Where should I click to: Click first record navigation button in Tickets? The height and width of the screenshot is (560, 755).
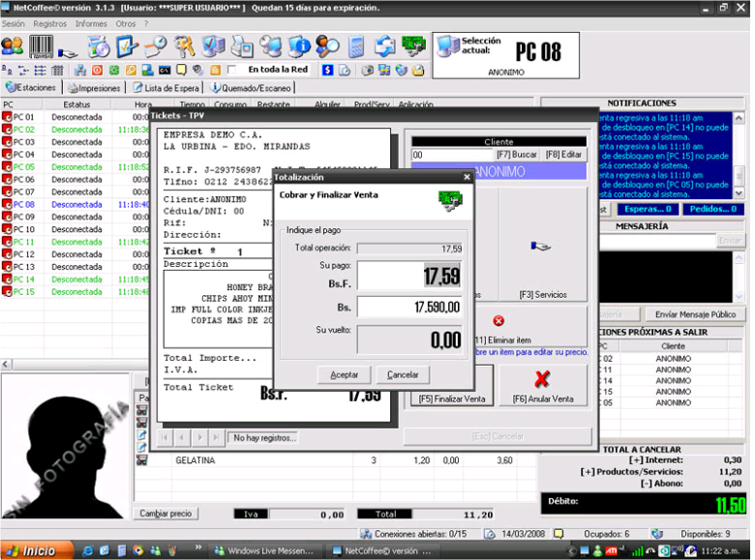[165, 437]
